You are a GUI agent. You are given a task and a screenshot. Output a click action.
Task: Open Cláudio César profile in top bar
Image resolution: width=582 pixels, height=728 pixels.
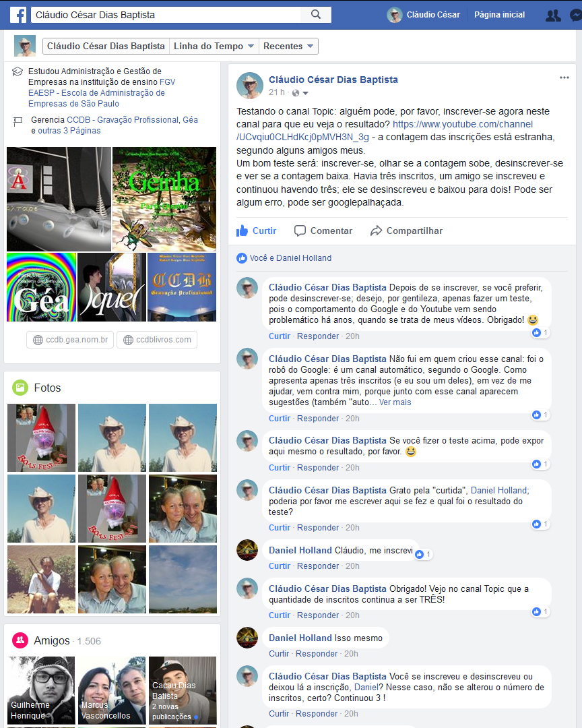[x=423, y=15]
